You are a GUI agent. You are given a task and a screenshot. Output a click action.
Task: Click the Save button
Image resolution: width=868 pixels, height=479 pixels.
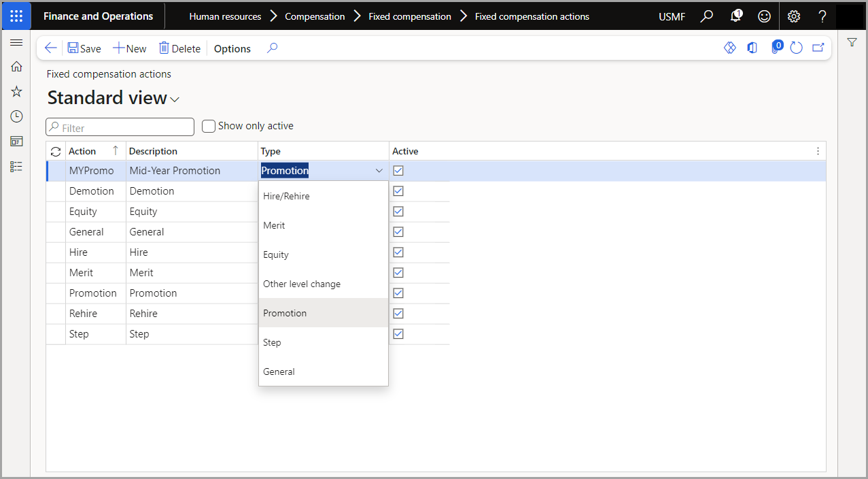(x=84, y=48)
